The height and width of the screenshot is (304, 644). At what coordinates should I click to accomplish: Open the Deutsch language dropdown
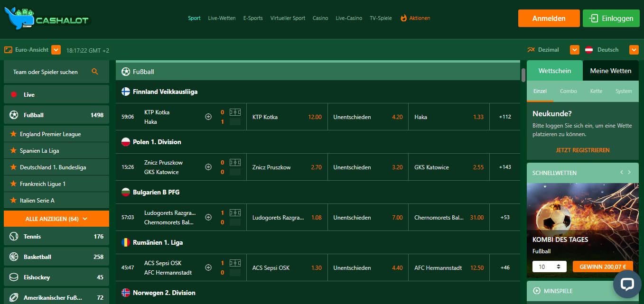634,50
